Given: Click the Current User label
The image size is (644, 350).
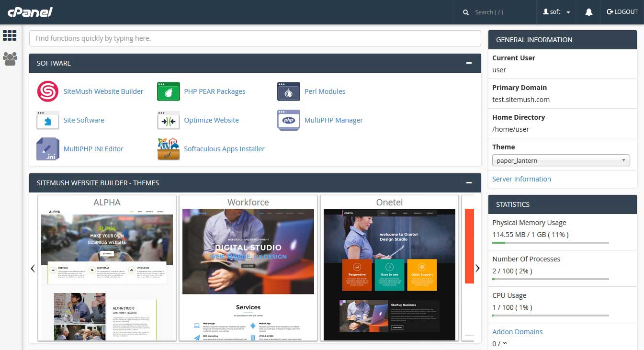Looking at the screenshot, I should [514, 58].
